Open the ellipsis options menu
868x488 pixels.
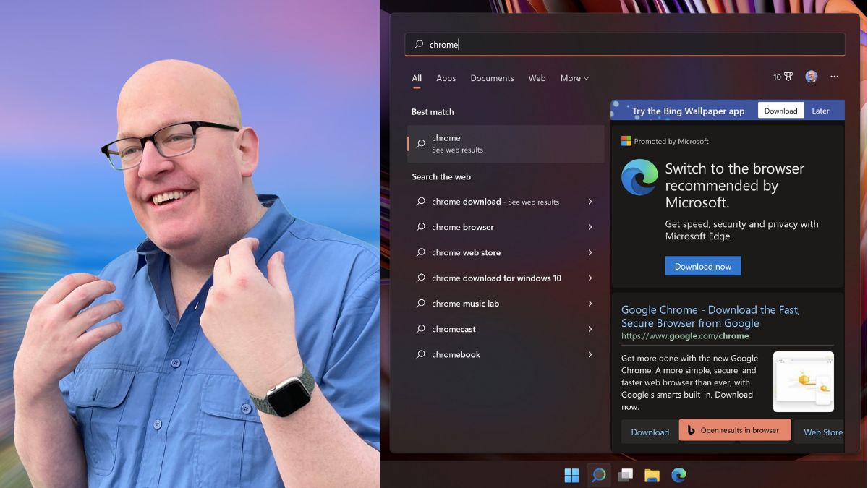click(834, 77)
